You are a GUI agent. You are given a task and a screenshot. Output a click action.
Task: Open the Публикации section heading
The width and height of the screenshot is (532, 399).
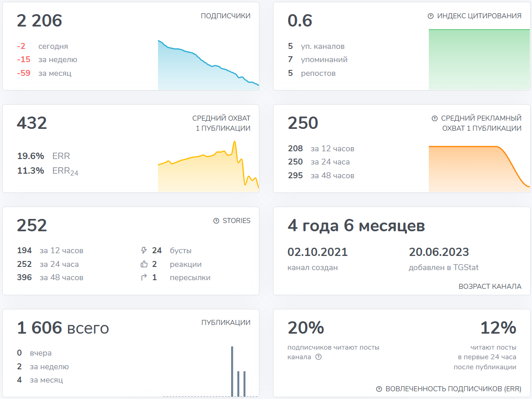click(226, 323)
